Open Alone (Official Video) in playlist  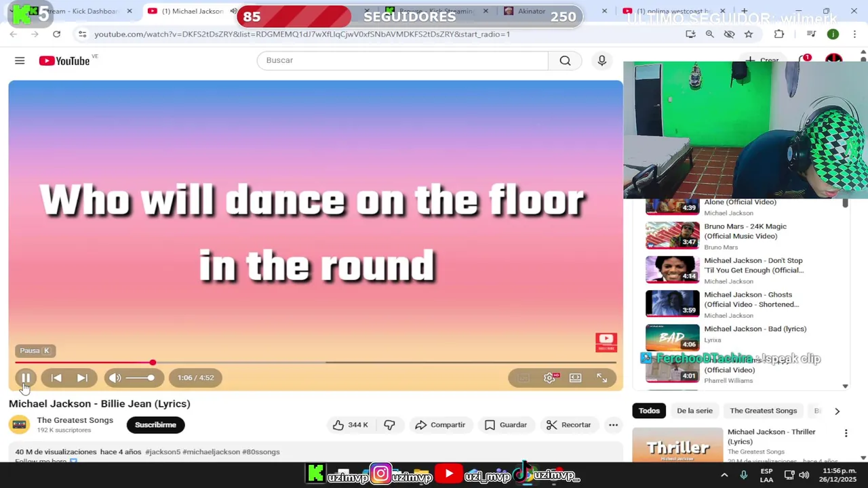740,202
